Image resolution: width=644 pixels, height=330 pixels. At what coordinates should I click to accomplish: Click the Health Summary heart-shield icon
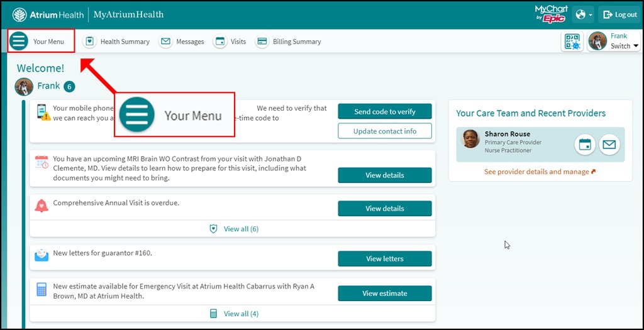(89, 41)
